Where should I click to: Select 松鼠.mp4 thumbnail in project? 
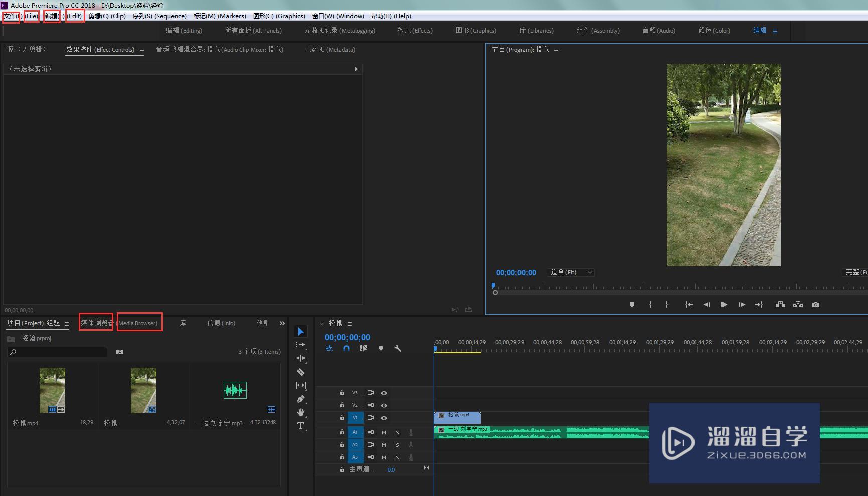coord(52,391)
